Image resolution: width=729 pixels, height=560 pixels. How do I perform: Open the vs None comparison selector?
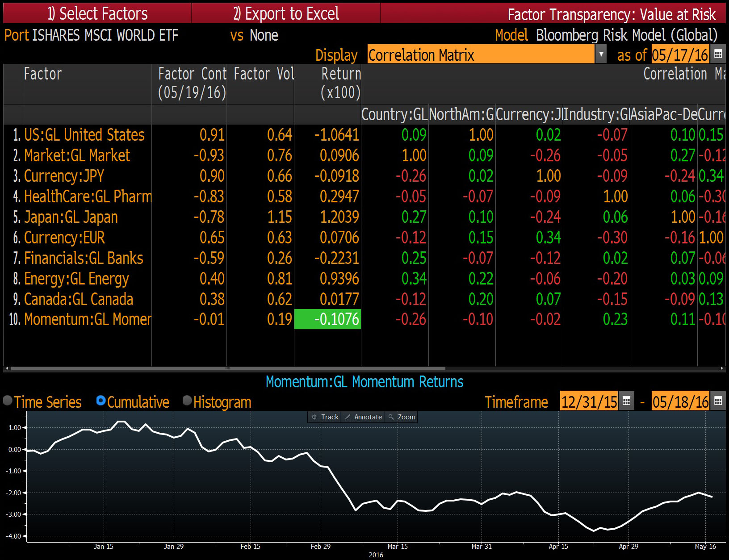[x=264, y=35]
